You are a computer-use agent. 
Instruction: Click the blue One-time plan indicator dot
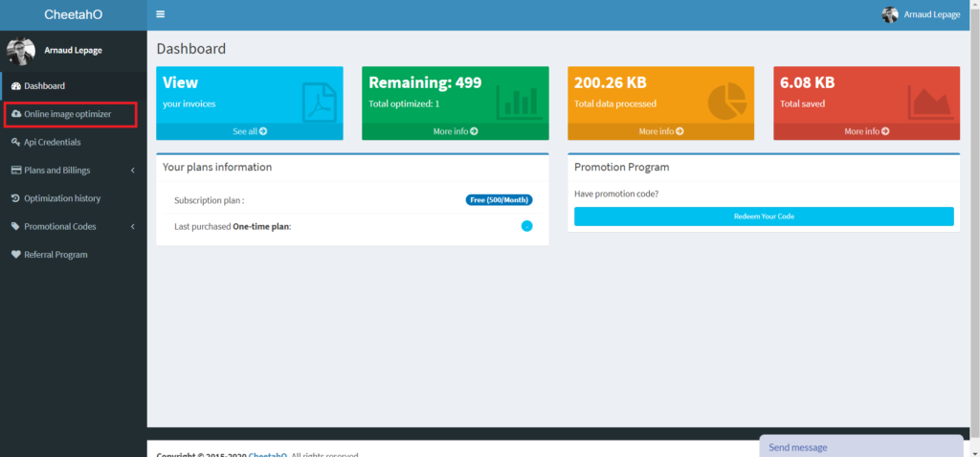tap(527, 226)
